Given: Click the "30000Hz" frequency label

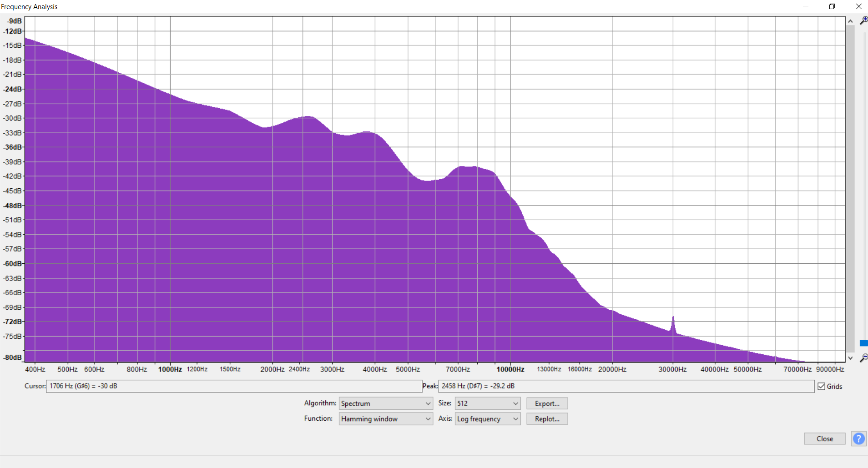Looking at the screenshot, I should pos(672,369).
